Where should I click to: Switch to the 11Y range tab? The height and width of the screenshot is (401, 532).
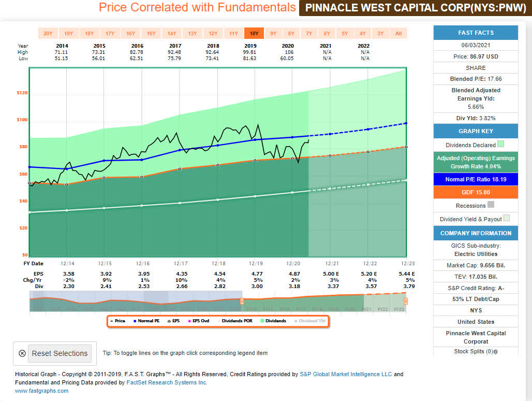click(234, 33)
